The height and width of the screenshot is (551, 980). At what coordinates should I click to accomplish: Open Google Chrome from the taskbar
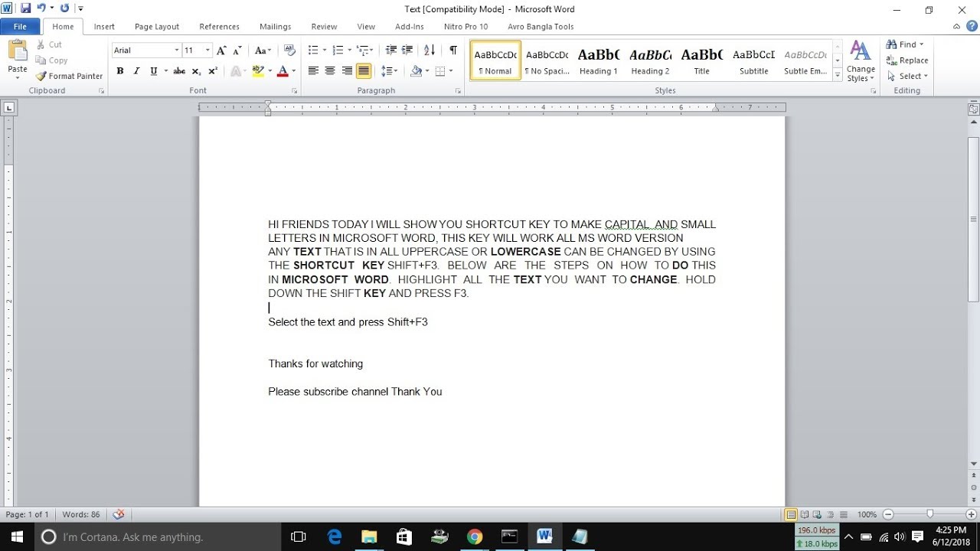click(475, 537)
